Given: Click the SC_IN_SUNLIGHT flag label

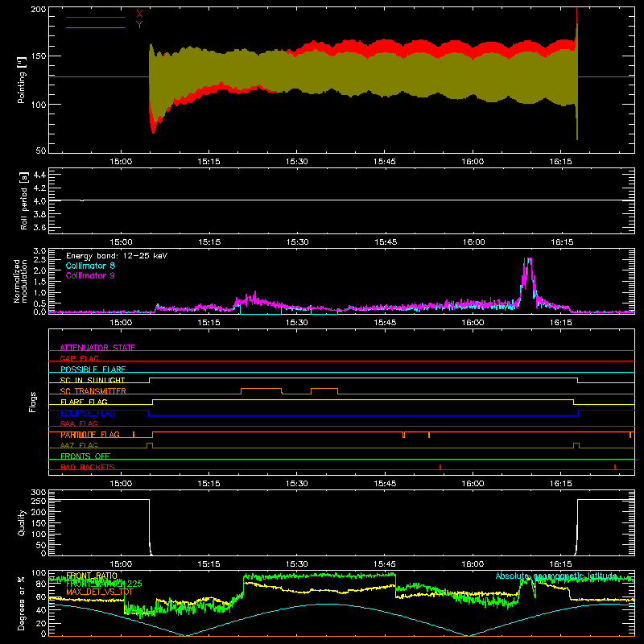Looking at the screenshot, I should coord(93,380).
